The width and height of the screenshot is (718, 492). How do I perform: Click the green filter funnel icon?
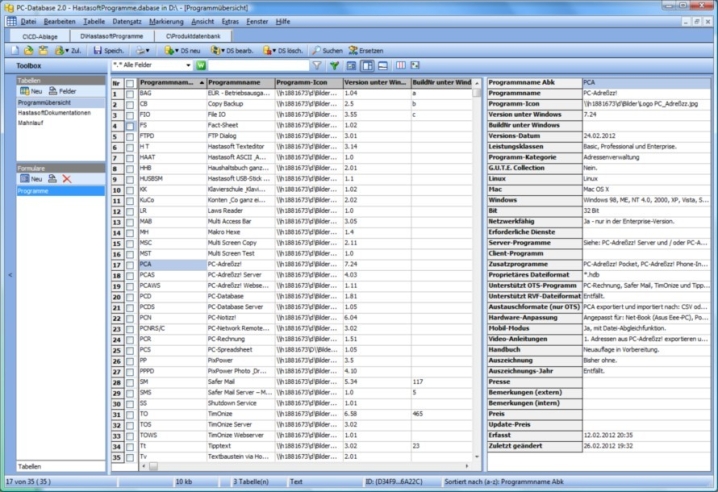(x=335, y=65)
